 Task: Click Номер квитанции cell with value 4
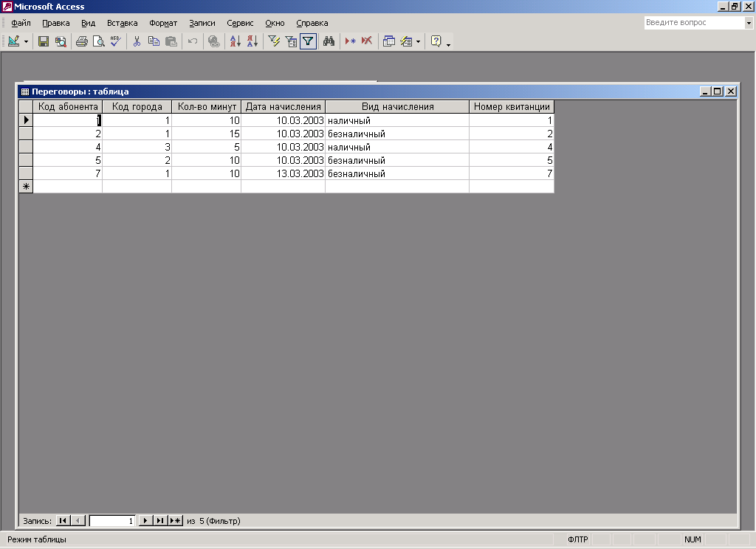(512, 147)
